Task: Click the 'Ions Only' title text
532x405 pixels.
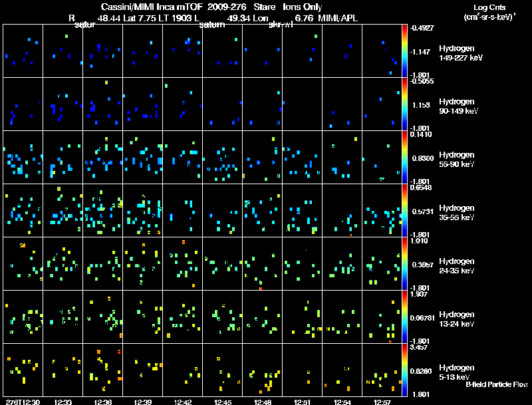Action: tap(303, 7)
